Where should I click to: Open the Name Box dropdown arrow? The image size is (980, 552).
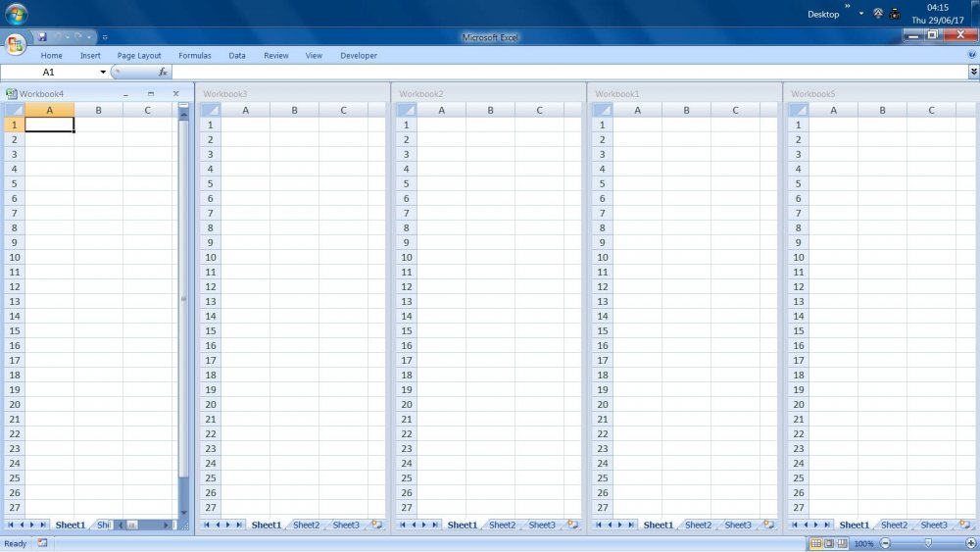103,72
